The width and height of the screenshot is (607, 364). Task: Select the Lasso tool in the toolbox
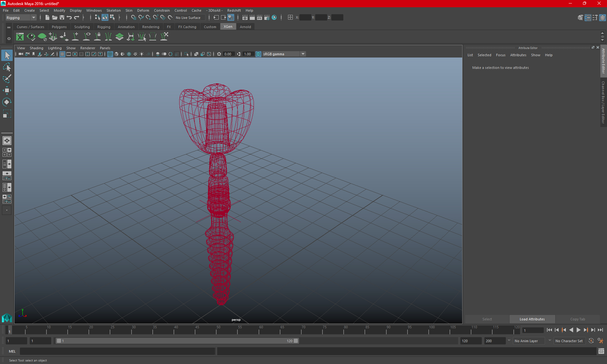click(x=7, y=67)
